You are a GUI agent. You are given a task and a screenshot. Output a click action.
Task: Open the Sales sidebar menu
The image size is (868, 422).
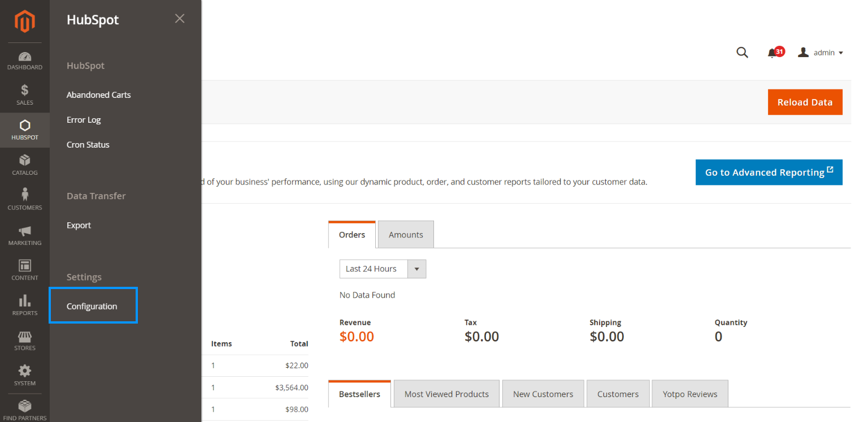pos(24,95)
